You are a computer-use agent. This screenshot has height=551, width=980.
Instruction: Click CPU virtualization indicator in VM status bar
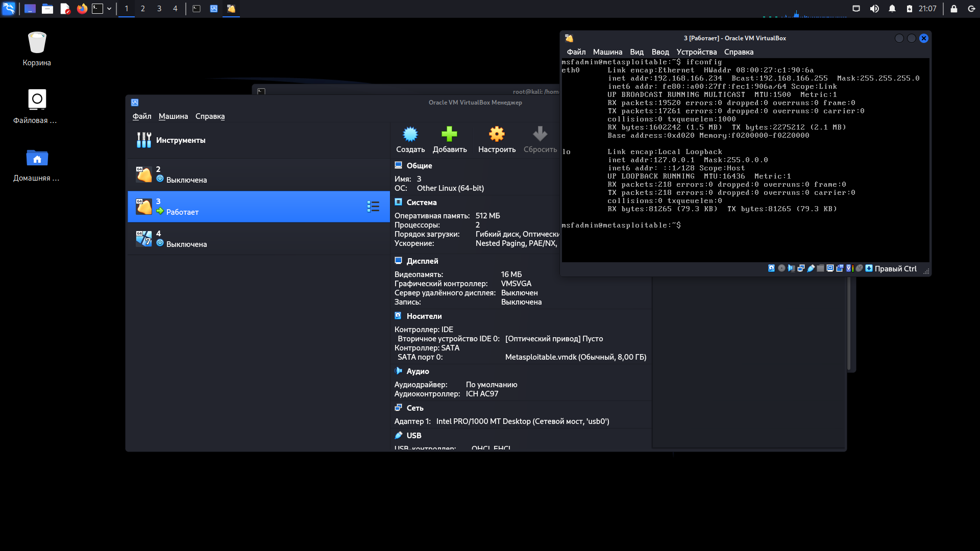pyautogui.click(x=849, y=268)
